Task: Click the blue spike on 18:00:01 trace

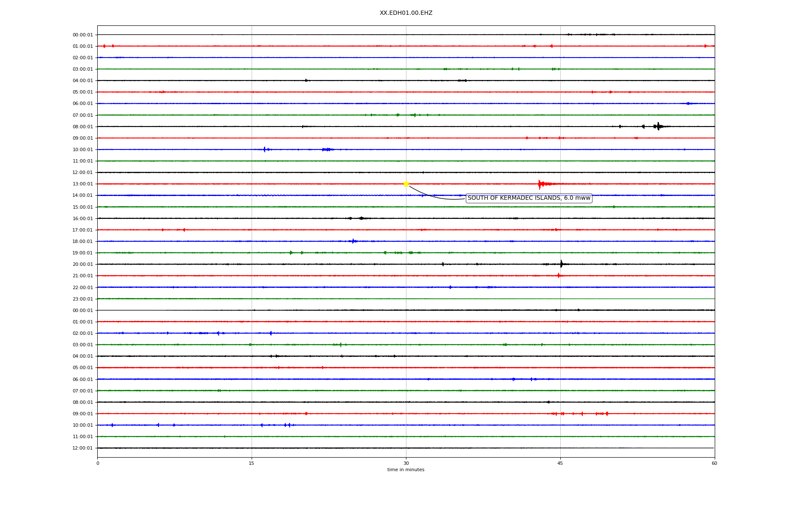Action: click(353, 241)
